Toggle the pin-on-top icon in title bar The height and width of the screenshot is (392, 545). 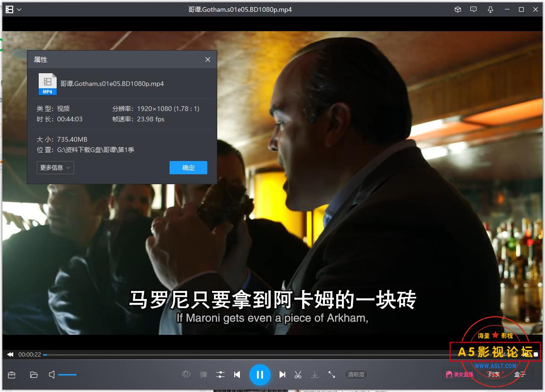click(x=490, y=9)
